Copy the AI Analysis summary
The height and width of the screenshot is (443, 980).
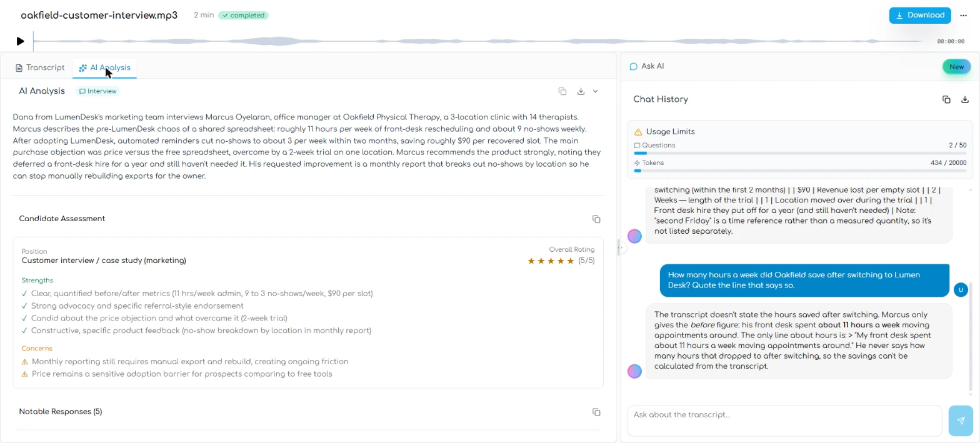coord(562,91)
